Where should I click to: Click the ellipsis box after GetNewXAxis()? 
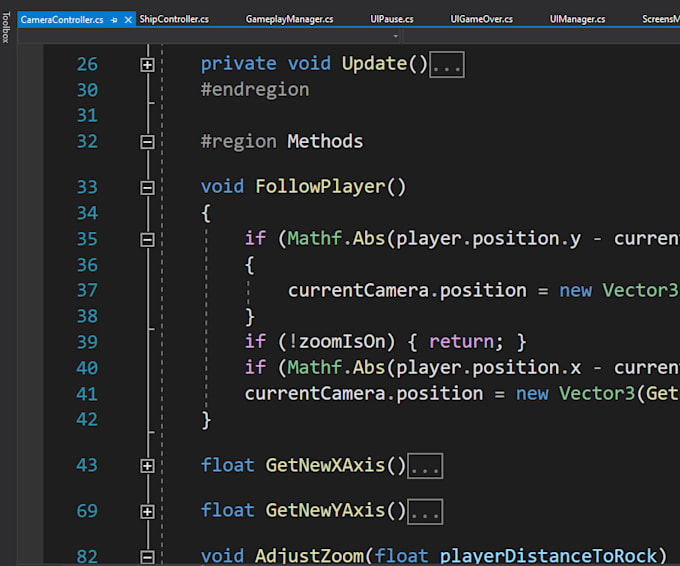425,466
